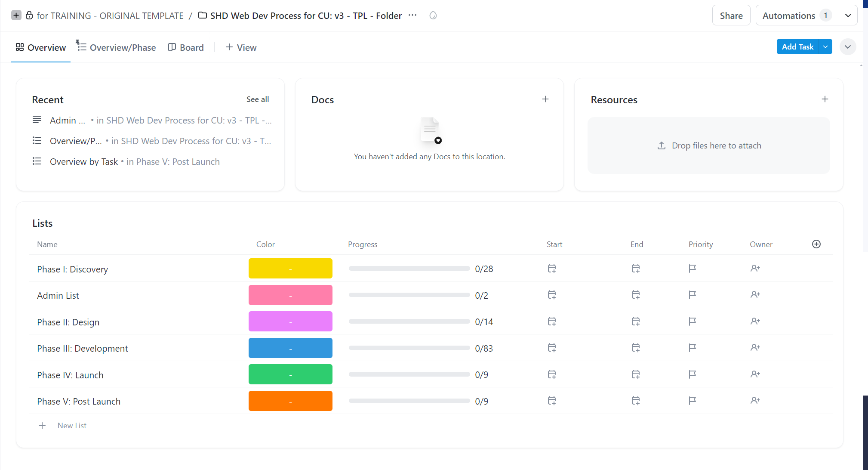This screenshot has height=470, width=868.
Task: Assign an owner to Phase III: Development
Action: coord(755,348)
